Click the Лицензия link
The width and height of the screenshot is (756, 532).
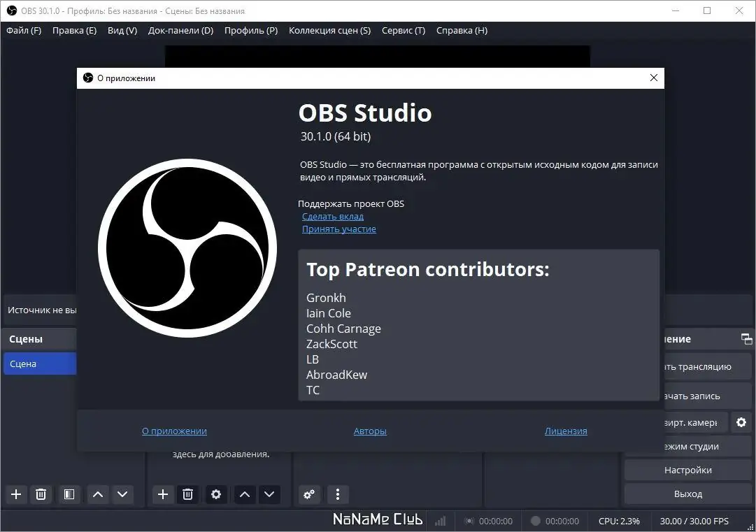pos(566,431)
